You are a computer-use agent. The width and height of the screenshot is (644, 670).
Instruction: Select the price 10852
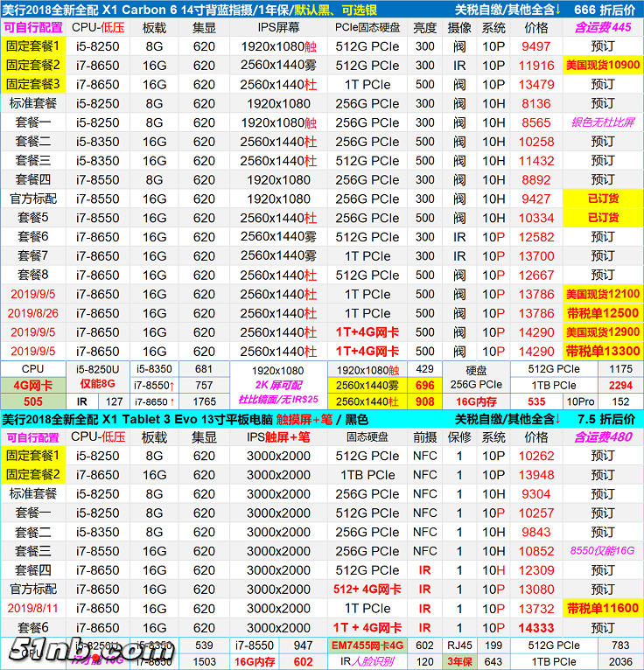coord(535,551)
